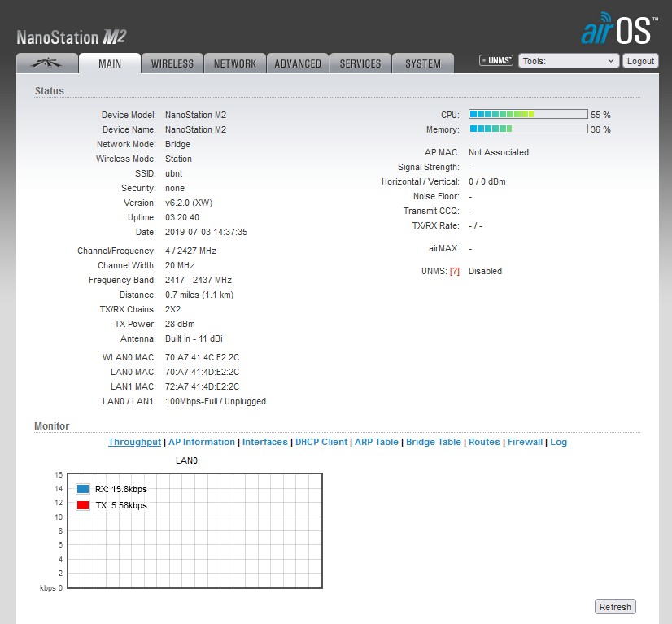The image size is (672, 624).
Task: Click the Channel/Frequency value 4 / 2427 MHz
Action: (190, 251)
